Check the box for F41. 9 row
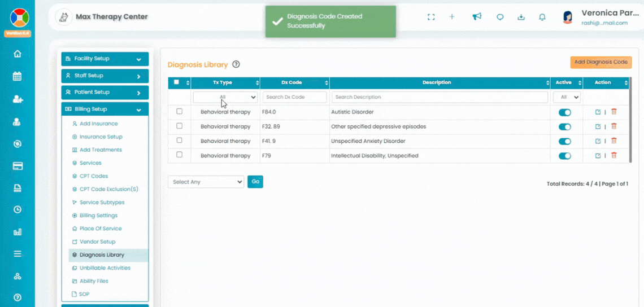 pyautogui.click(x=179, y=140)
